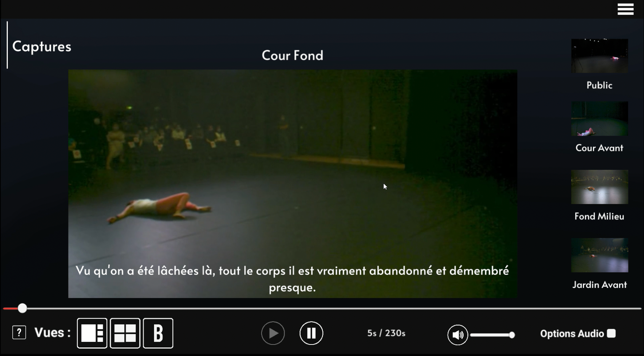644x356 pixels.
Task: Click the Cour Fond main video
Action: (293, 184)
